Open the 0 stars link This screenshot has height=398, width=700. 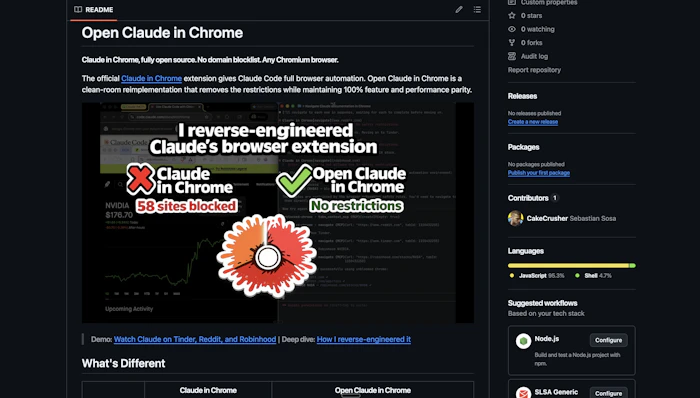coord(531,16)
